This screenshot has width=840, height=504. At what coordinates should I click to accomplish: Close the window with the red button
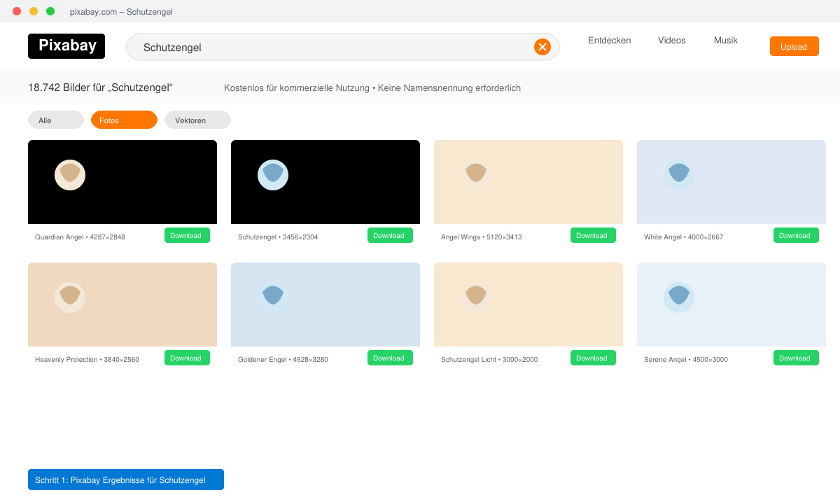coord(17,11)
